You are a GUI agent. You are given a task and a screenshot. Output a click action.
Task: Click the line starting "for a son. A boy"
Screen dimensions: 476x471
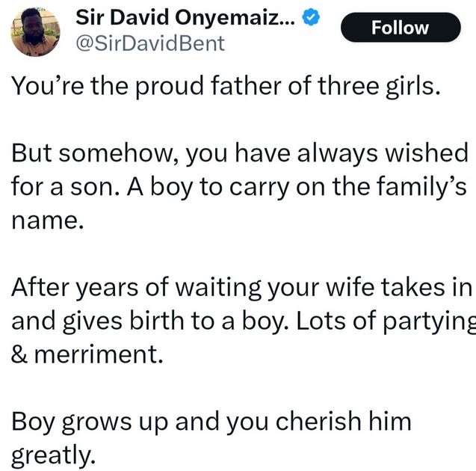239,187
